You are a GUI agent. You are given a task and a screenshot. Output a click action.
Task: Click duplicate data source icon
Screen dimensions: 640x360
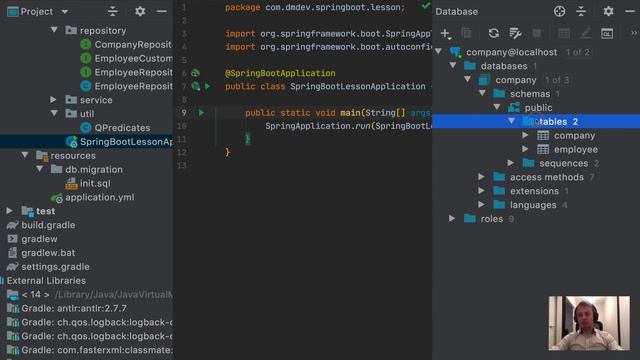coord(466,33)
